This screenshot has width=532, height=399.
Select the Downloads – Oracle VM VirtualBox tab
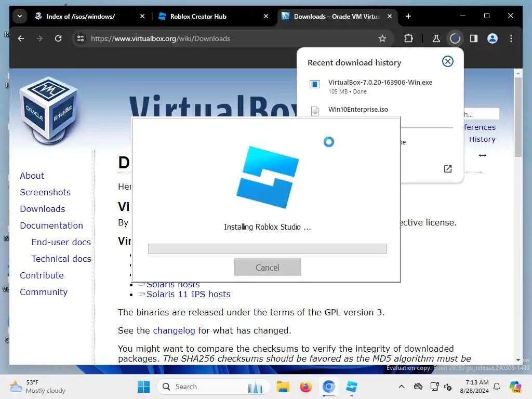(x=337, y=16)
